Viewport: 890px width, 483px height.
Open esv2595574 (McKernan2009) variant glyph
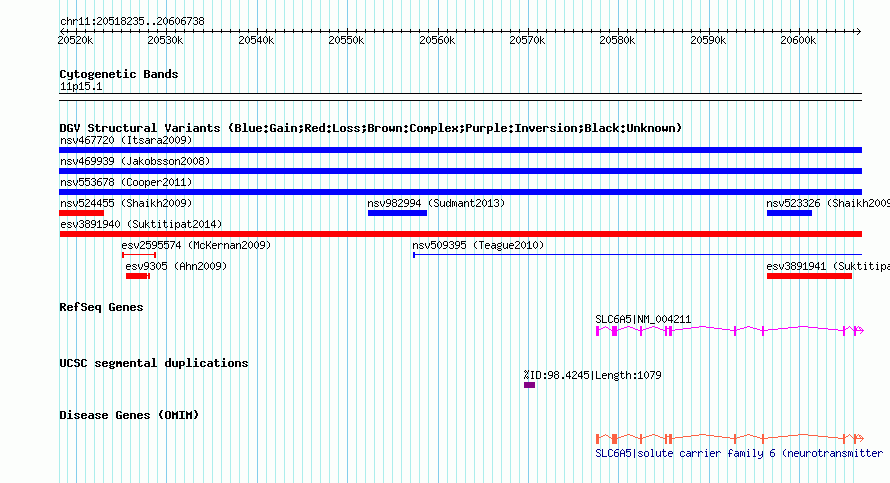point(138,255)
